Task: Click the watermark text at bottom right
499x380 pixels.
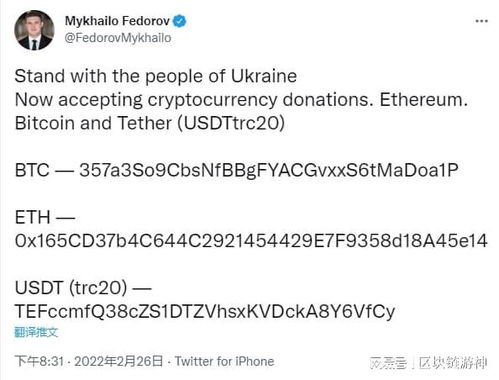Action: coord(429,363)
